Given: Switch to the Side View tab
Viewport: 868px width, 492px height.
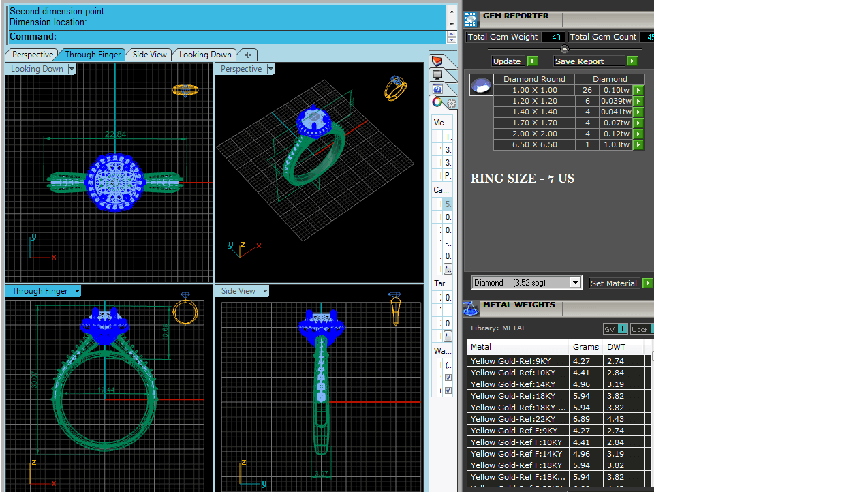Looking at the screenshot, I should [149, 55].
